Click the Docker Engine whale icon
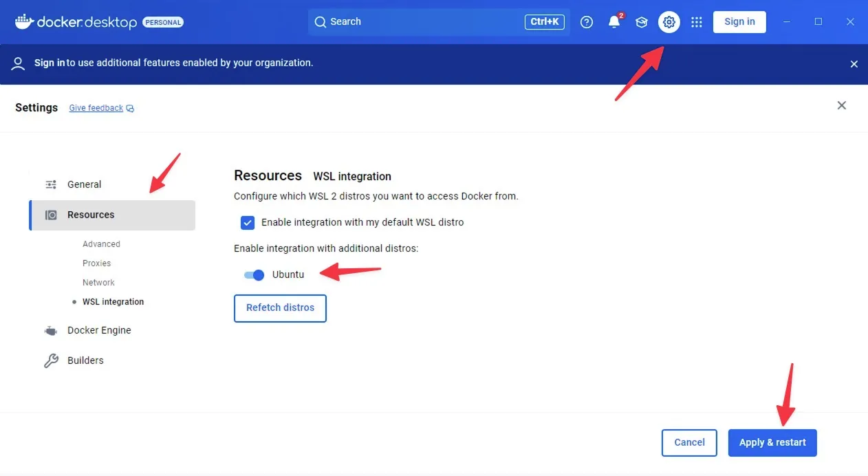 click(51, 331)
